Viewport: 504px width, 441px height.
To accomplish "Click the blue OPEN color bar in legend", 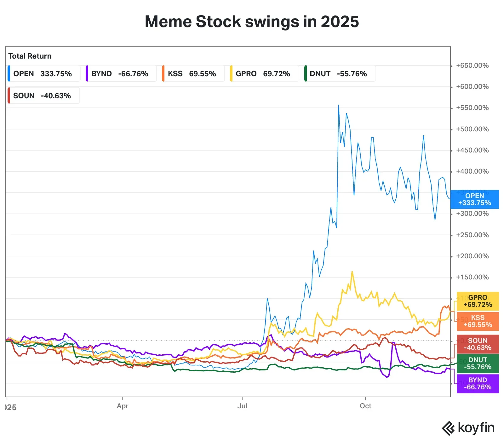I will click(9, 74).
